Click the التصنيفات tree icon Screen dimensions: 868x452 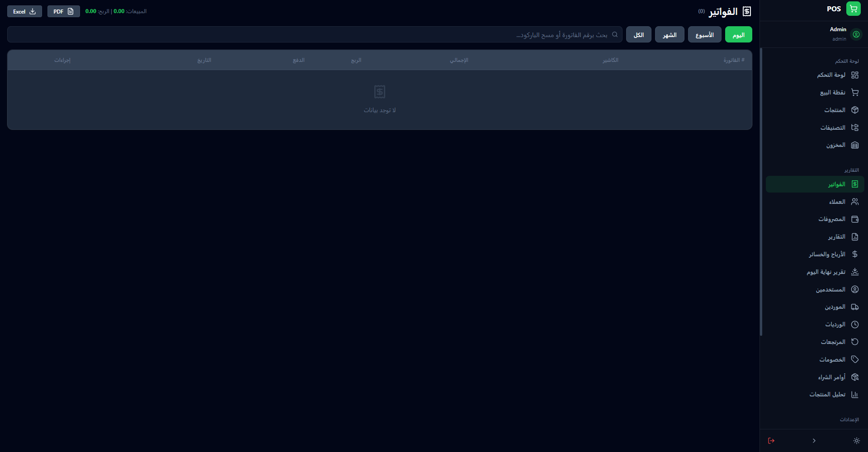point(855,127)
